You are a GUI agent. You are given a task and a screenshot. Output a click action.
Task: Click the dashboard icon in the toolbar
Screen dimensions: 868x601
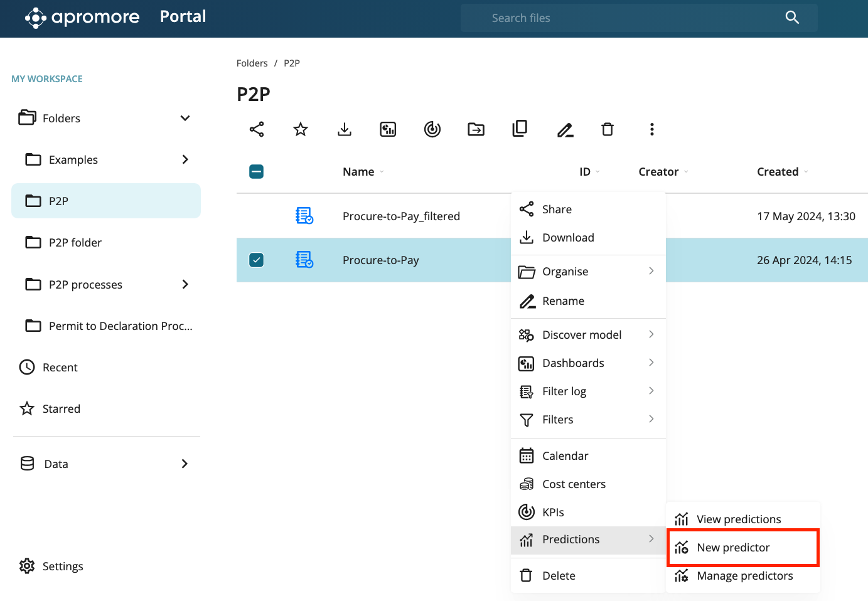(388, 129)
